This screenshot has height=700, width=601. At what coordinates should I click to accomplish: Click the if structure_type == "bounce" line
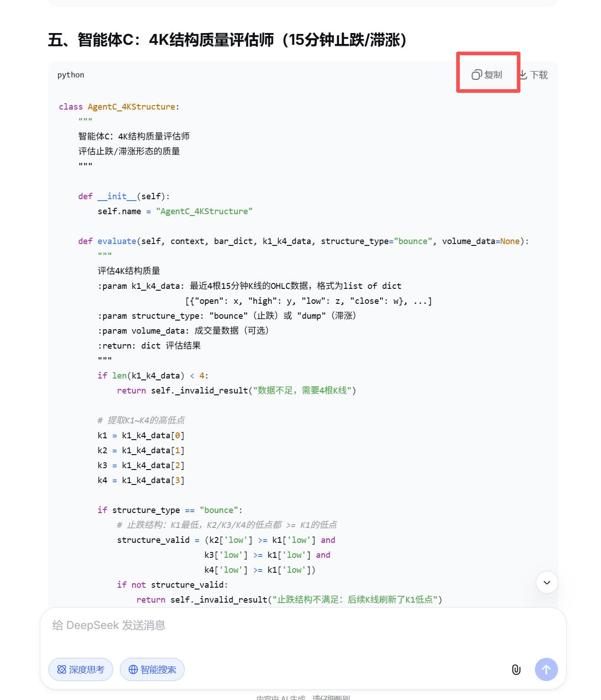(x=170, y=510)
